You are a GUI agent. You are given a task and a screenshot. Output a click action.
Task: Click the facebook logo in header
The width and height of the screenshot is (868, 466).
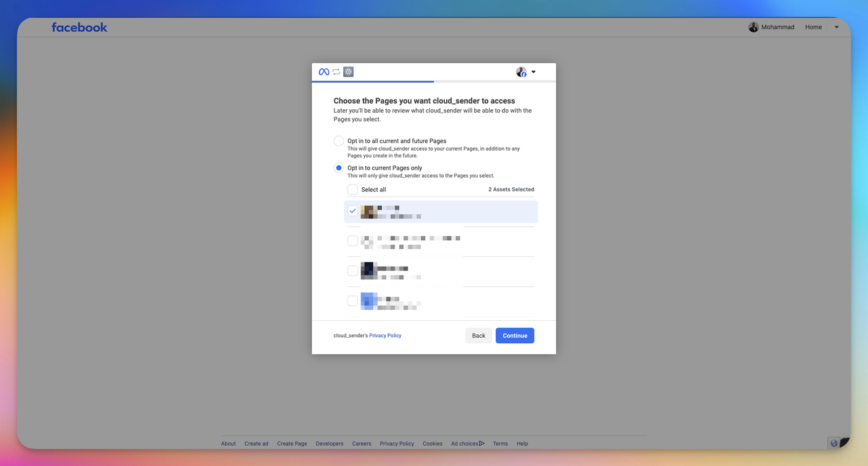pyautogui.click(x=79, y=27)
